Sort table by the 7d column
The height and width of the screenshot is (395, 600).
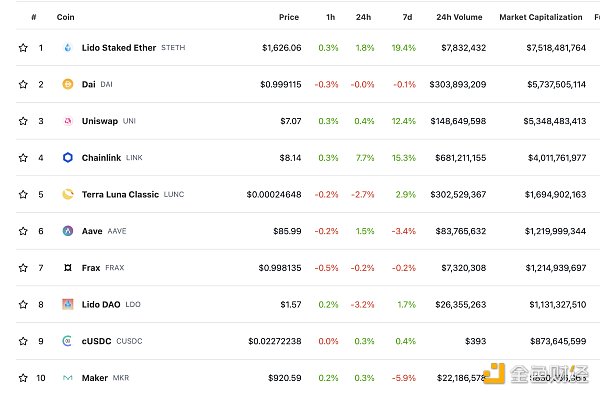tap(408, 17)
